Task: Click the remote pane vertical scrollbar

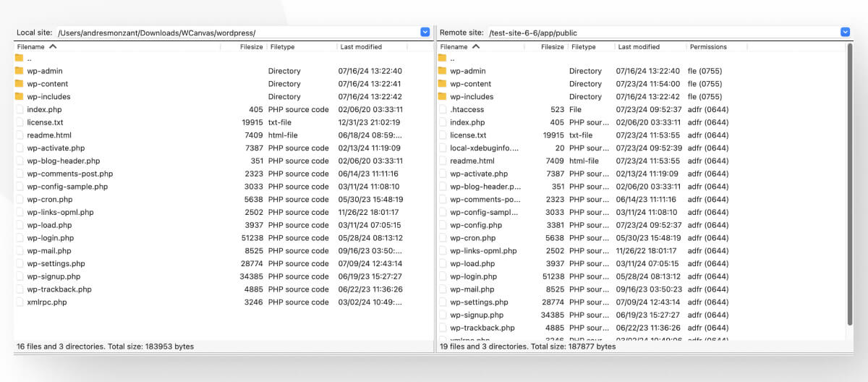Action: pos(848,181)
